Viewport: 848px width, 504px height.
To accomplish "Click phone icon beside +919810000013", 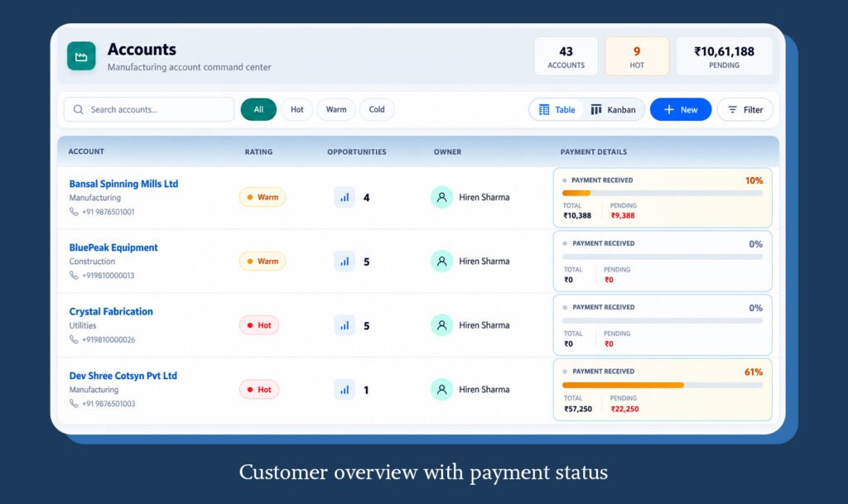I will pyautogui.click(x=74, y=275).
